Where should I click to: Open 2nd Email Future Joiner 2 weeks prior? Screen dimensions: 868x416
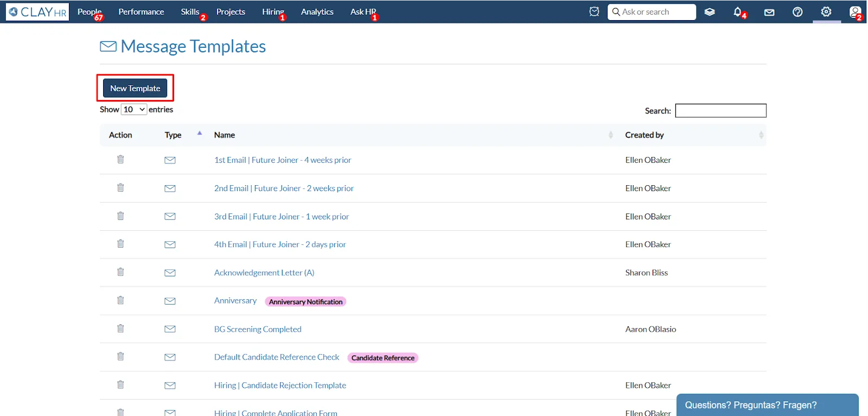click(x=284, y=188)
